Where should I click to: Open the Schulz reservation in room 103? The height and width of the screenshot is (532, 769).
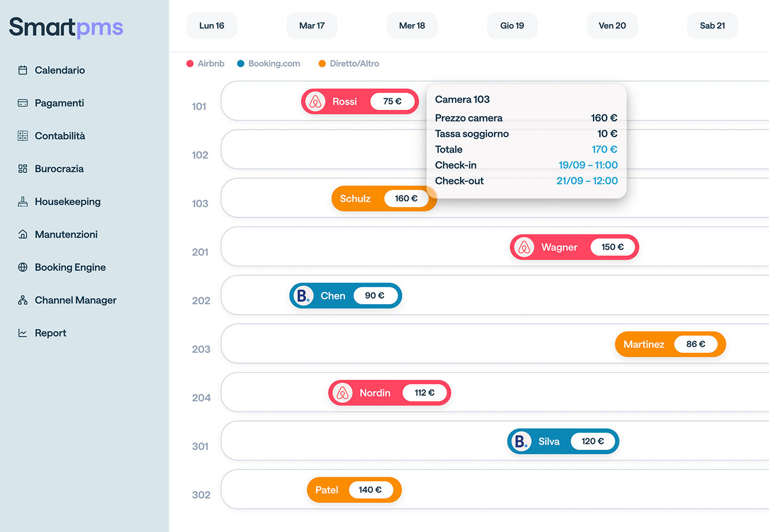coord(355,198)
